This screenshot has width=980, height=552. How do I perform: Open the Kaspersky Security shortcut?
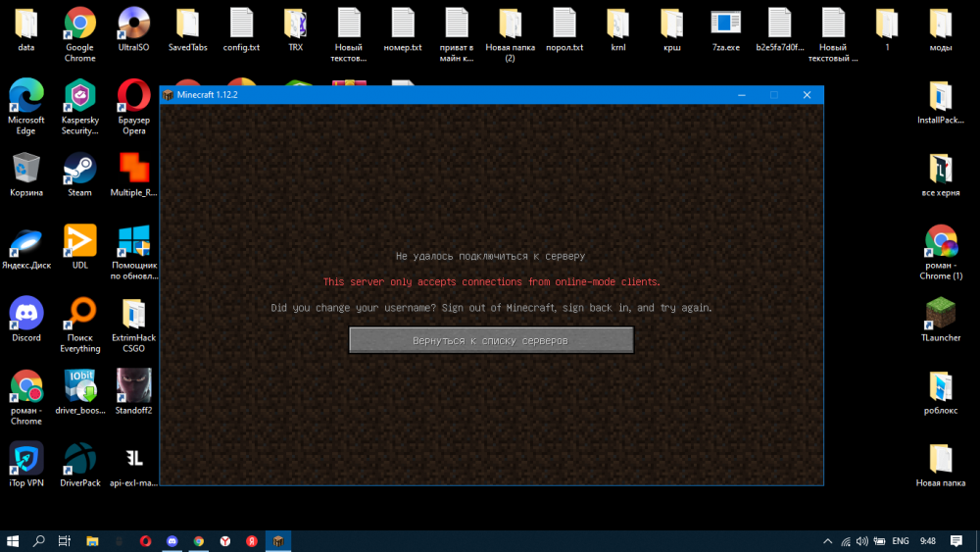click(80, 107)
